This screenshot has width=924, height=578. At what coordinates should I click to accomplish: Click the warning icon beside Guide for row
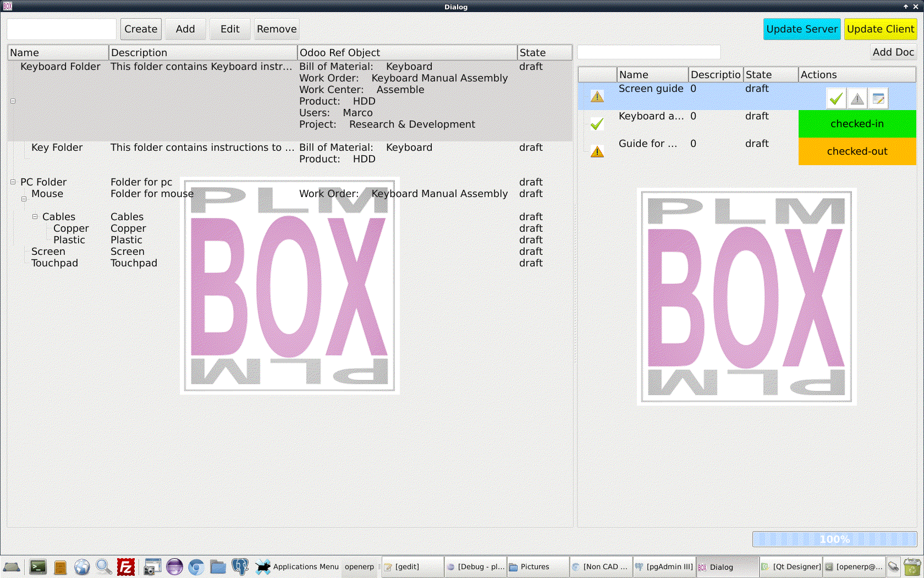(597, 151)
